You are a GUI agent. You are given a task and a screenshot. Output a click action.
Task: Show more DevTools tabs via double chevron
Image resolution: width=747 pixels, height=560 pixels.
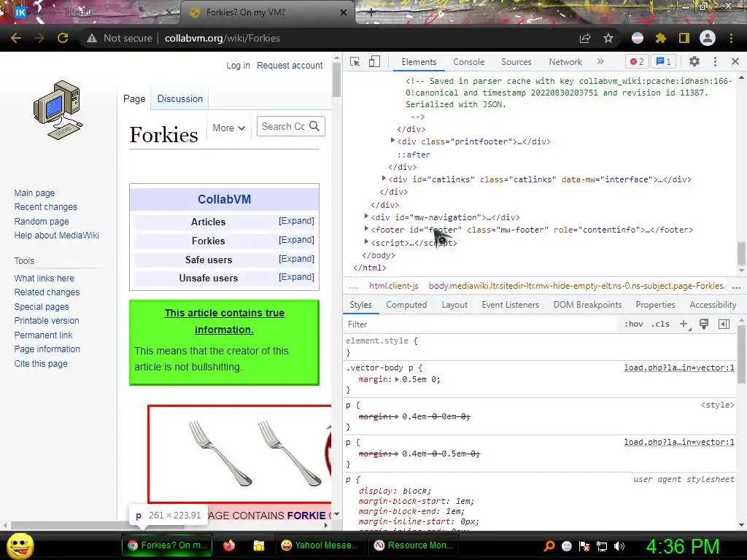tap(600, 61)
